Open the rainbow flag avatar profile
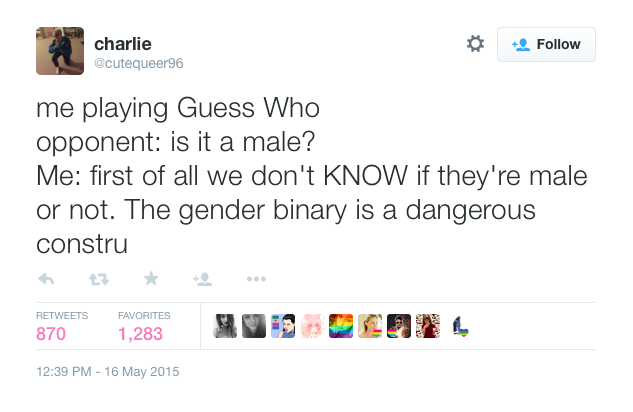633x412 pixels. (x=341, y=326)
